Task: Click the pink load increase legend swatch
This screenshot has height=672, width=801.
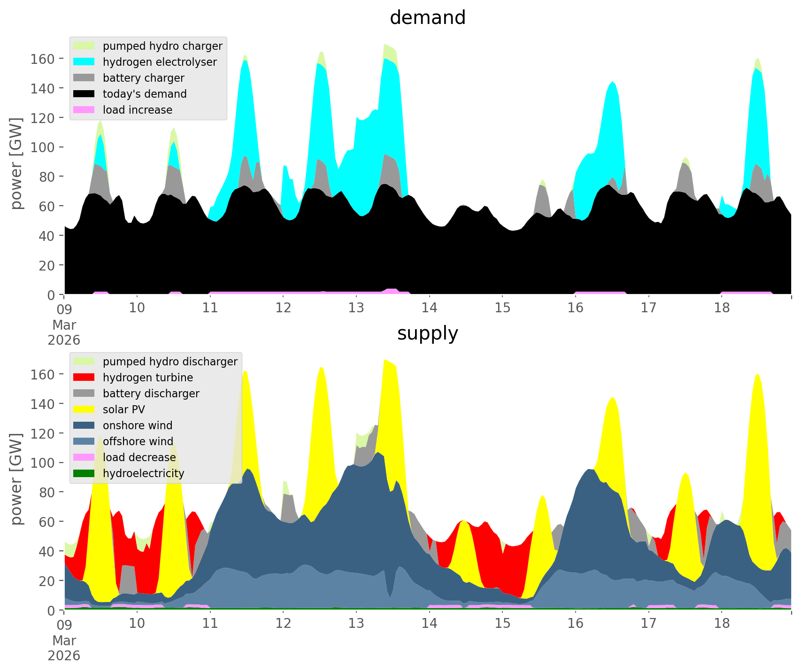Action: [84, 110]
